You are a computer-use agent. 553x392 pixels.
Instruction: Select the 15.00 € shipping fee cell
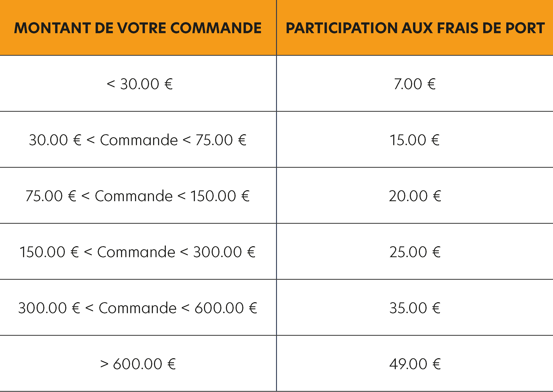tap(415, 140)
